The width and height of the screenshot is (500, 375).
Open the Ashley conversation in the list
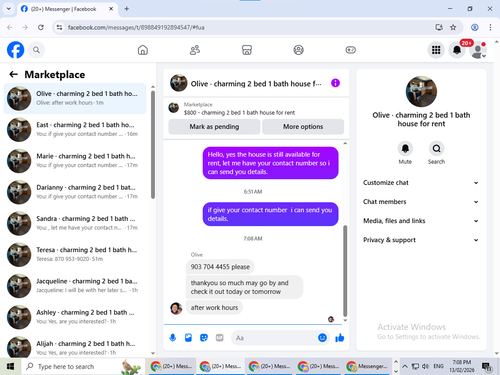75,317
